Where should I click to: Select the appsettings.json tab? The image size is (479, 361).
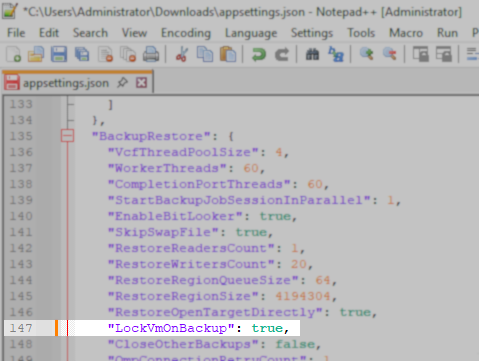77,82
